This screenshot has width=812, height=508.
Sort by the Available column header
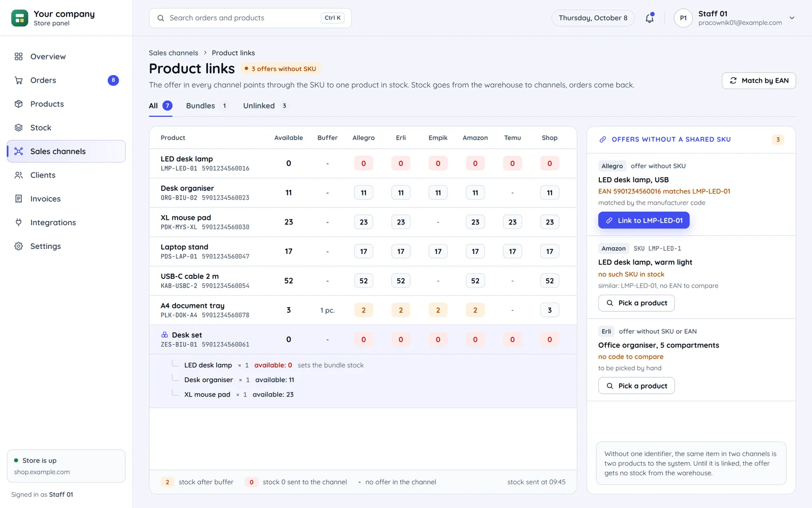point(288,138)
